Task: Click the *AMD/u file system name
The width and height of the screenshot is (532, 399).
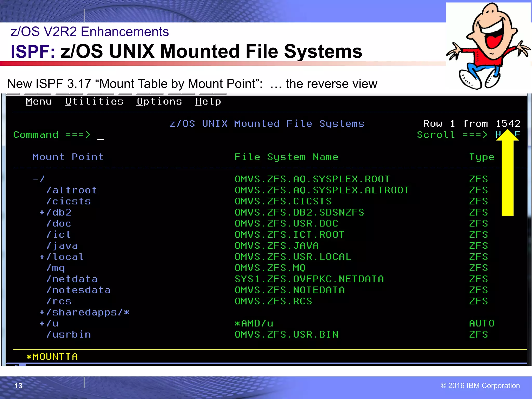Action: coord(254,323)
